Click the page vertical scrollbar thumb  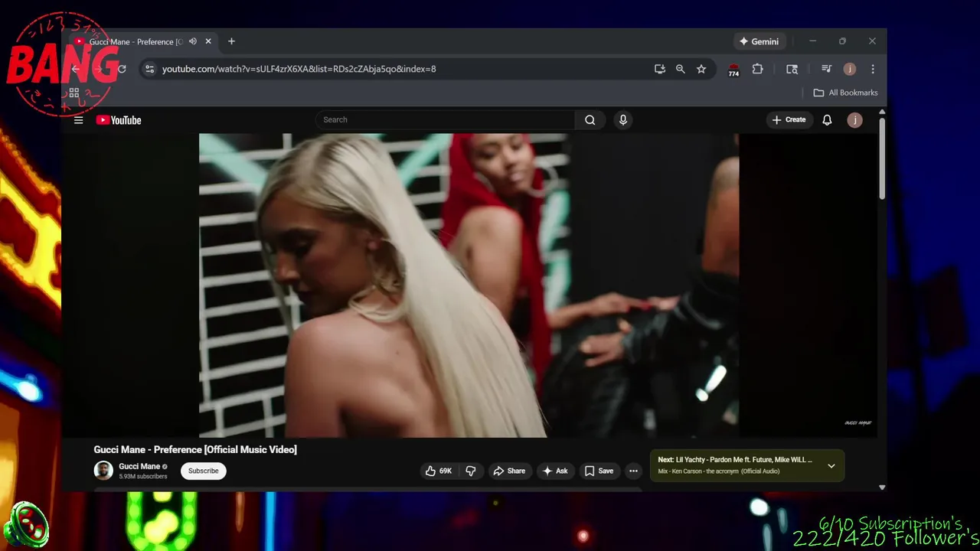coord(881,158)
